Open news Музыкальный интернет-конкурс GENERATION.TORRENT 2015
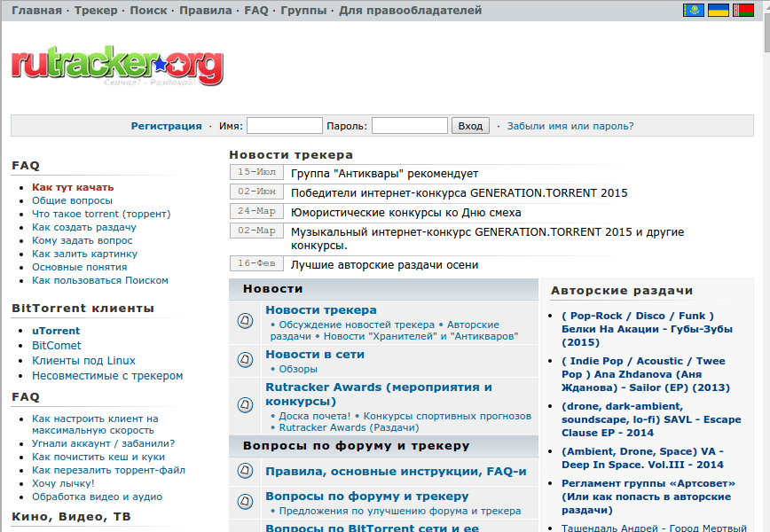770x532 pixels. click(x=487, y=239)
